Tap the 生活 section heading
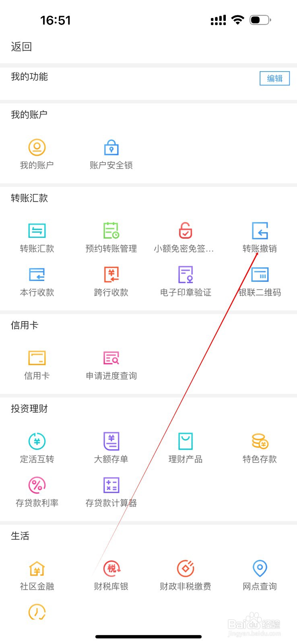The width and height of the screenshot is (297, 644). tap(20, 536)
